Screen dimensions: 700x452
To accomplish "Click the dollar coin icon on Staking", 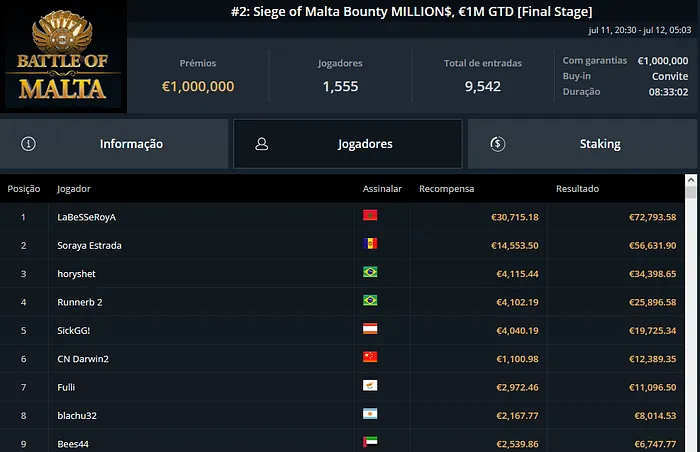I will 498,144.
